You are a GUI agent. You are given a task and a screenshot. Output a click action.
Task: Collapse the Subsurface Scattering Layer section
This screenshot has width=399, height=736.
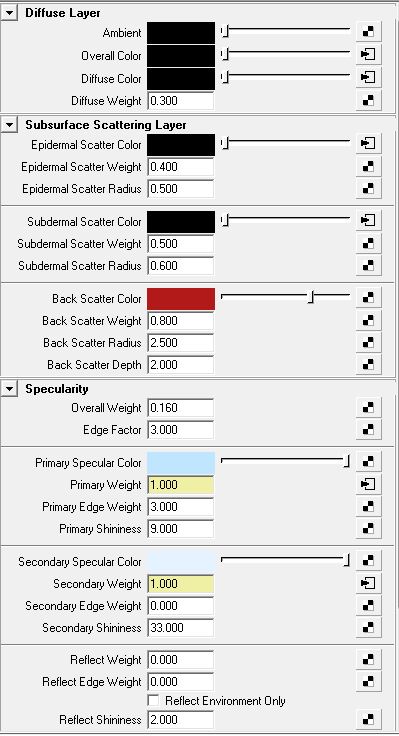[9, 125]
